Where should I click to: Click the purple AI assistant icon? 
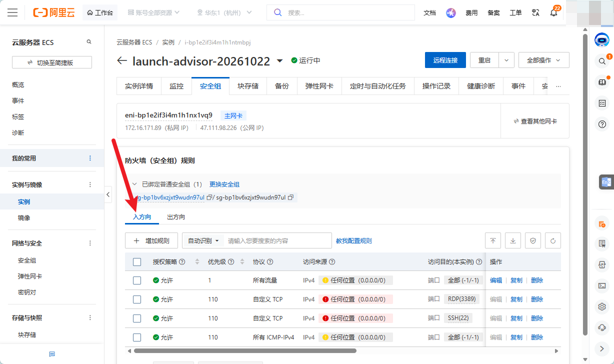[x=451, y=13]
